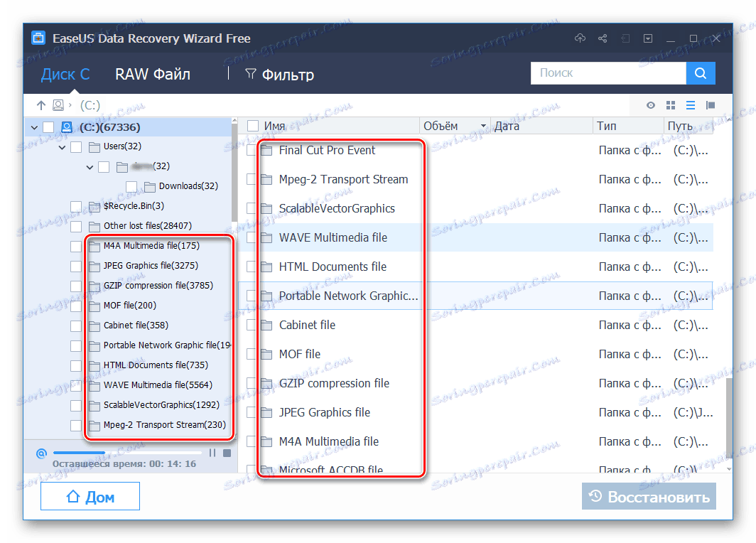Screen dimensions: 756x543
Task: Collapse the (C:)(67336) tree node
Action: pyautogui.click(x=34, y=127)
